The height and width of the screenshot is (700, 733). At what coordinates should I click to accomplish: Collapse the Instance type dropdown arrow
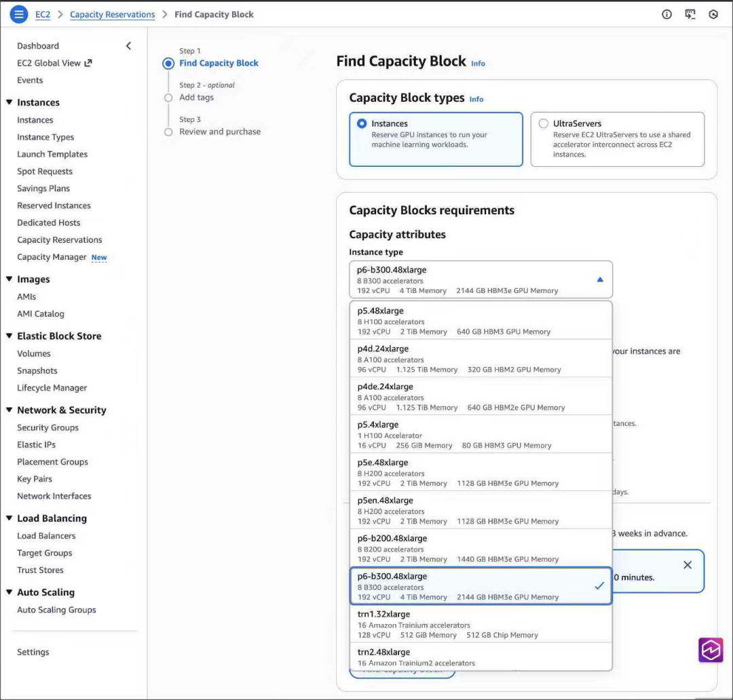[x=600, y=279]
